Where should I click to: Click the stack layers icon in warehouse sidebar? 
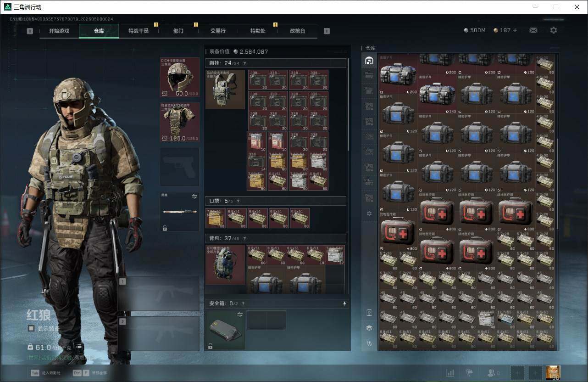pos(369,328)
